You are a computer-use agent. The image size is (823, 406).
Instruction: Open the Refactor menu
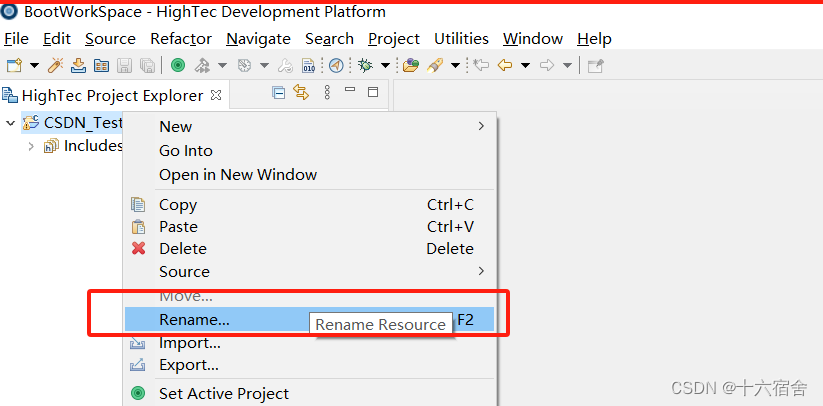tap(181, 39)
